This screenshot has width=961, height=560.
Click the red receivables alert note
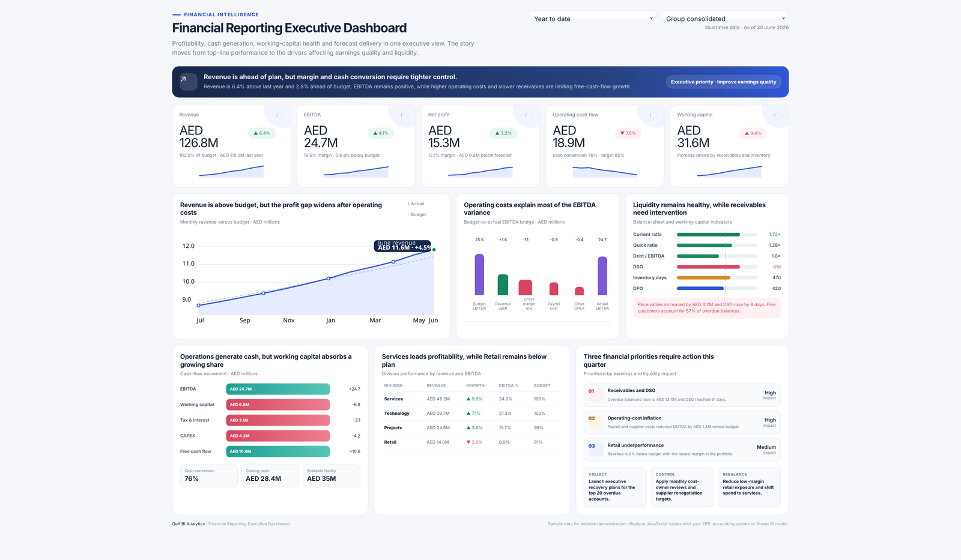coord(707,308)
